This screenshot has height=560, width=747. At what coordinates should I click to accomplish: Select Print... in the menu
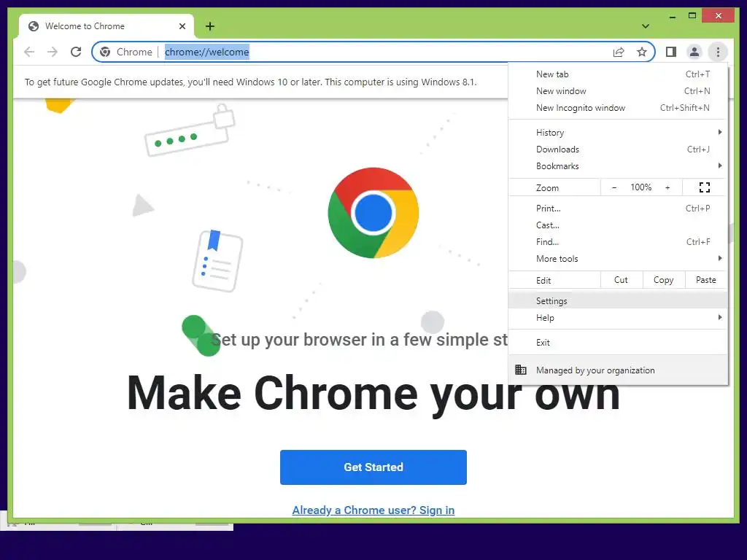tap(618, 208)
